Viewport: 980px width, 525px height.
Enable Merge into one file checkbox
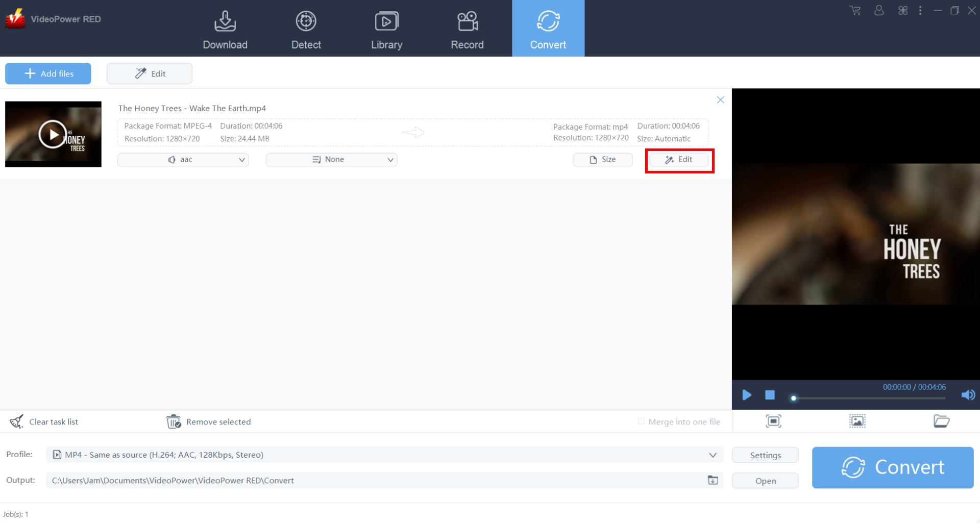click(641, 421)
